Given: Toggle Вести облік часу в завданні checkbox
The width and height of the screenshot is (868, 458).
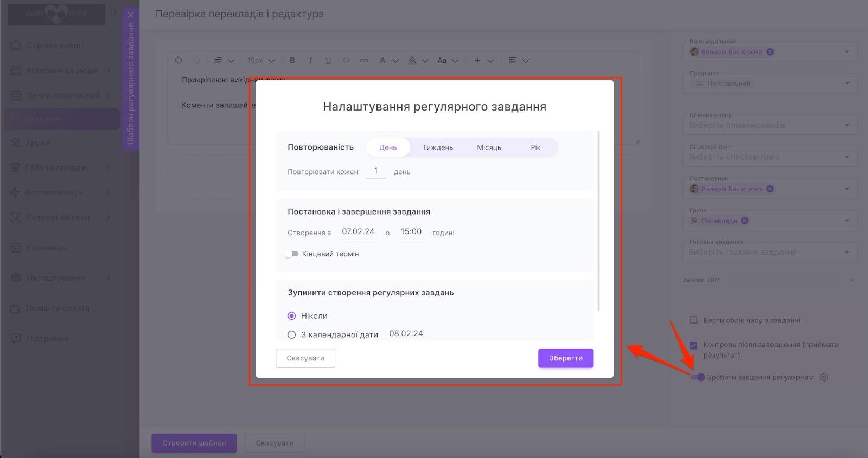Looking at the screenshot, I should (x=693, y=320).
